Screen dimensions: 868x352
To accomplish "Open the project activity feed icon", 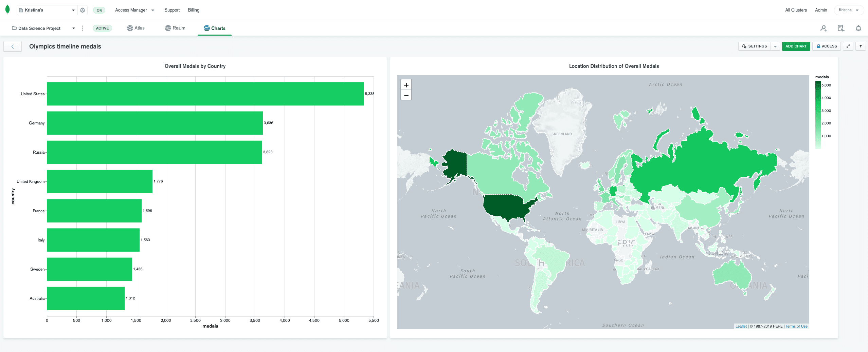I will coord(841,28).
